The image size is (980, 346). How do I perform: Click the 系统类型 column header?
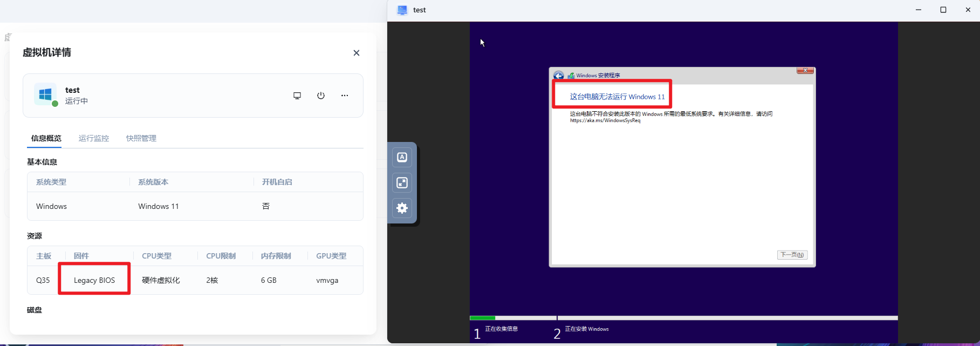[x=51, y=182]
